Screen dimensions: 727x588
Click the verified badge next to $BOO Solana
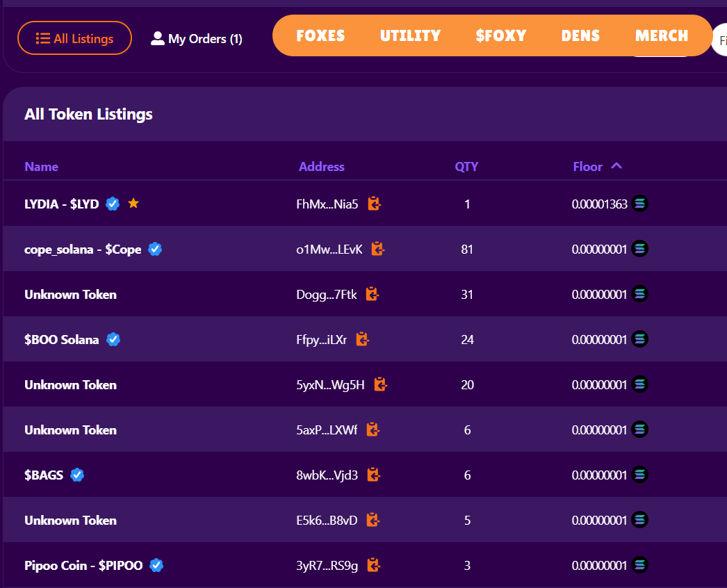pos(113,339)
